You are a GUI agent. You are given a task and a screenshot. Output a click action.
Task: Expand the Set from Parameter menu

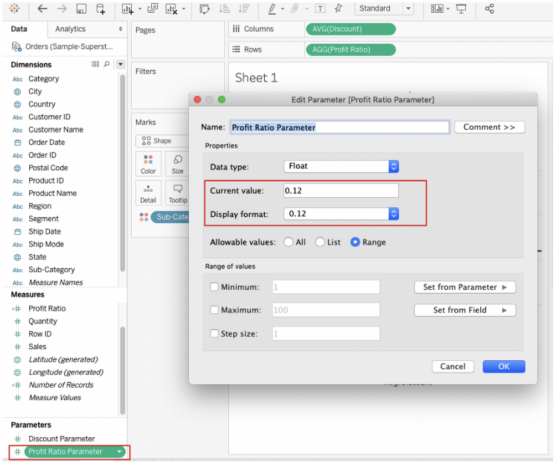click(465, 287)
